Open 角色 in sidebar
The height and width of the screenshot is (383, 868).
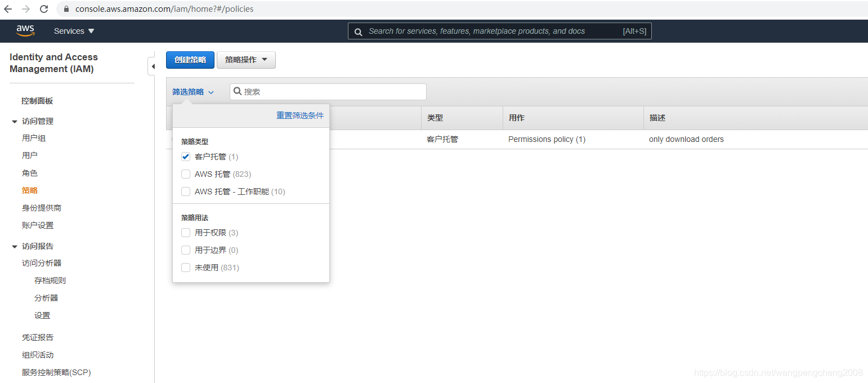tap(30, 173)
